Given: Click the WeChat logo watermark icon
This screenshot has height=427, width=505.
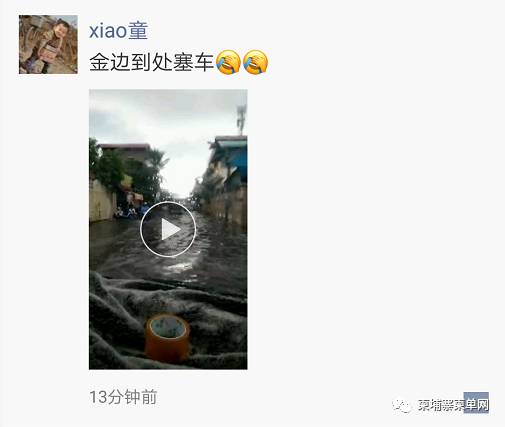Looking at the screenshot, I should (402, 405).
